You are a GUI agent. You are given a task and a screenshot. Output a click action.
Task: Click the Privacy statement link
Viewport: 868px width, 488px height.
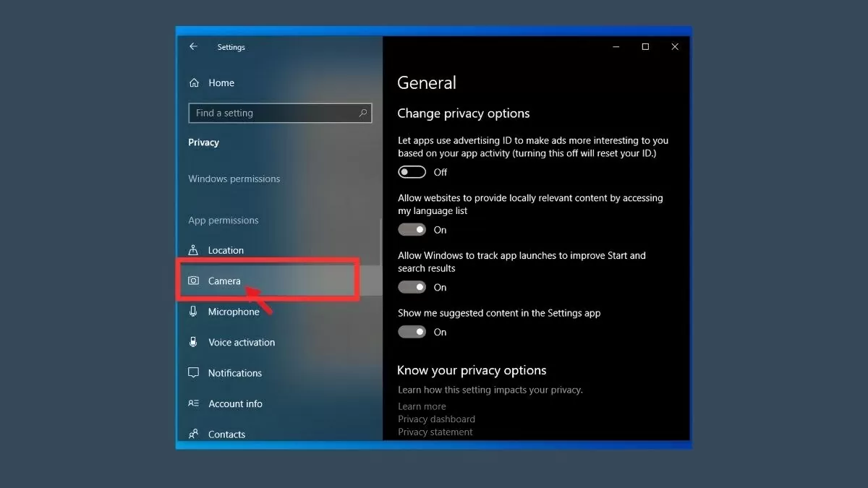(x=435, y=432)
